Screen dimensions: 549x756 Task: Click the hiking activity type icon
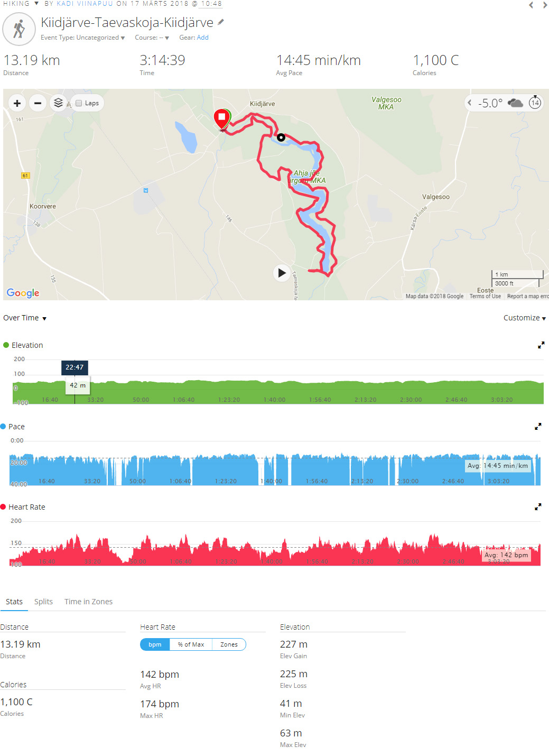(x=19, y=29)
